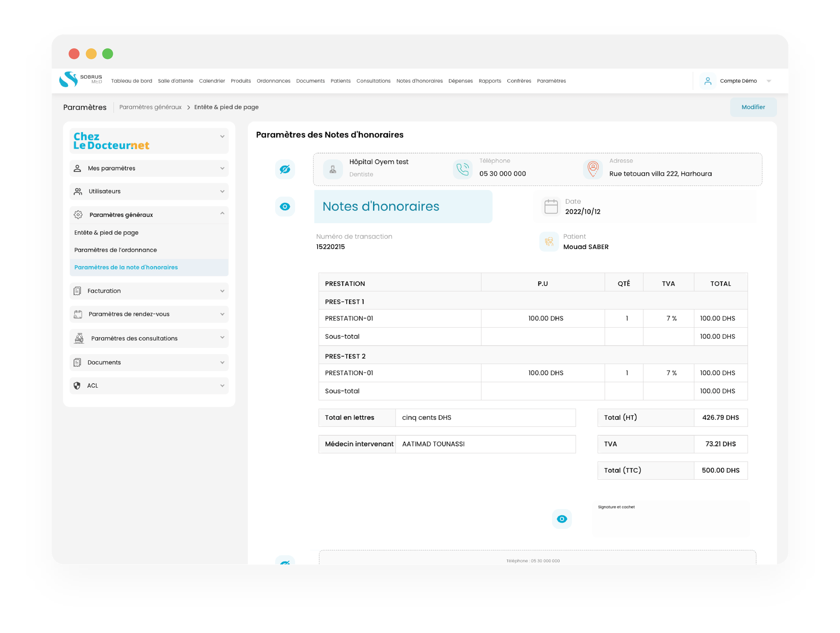This screenshot has width=840, height=633.
Task: Open Ordonnances in top navigation
Action: click(x=273, y=81)
